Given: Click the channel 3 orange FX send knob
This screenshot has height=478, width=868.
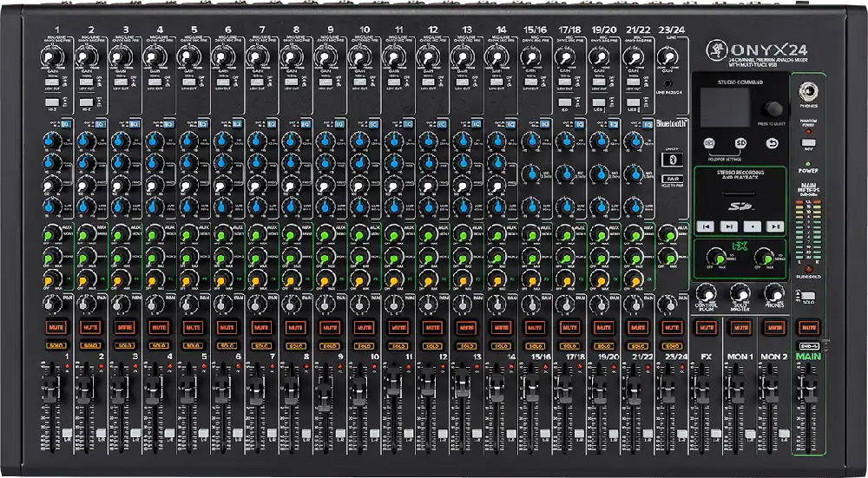Looking at the screenshot, I should point(120,278).
